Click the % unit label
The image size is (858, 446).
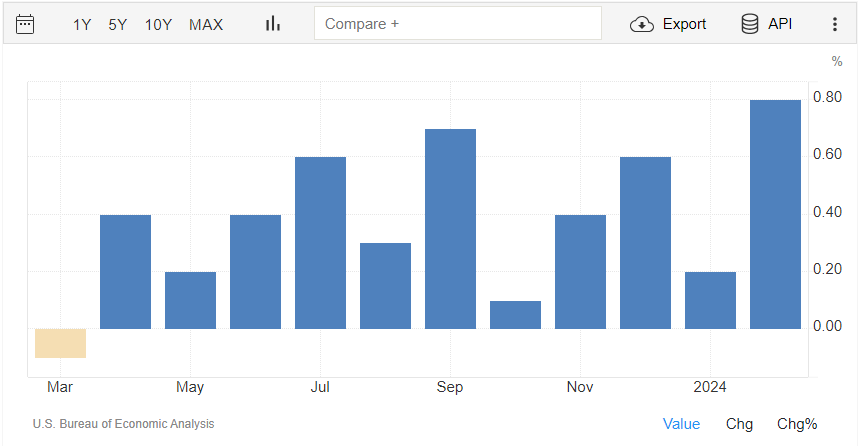click(837, 61)
